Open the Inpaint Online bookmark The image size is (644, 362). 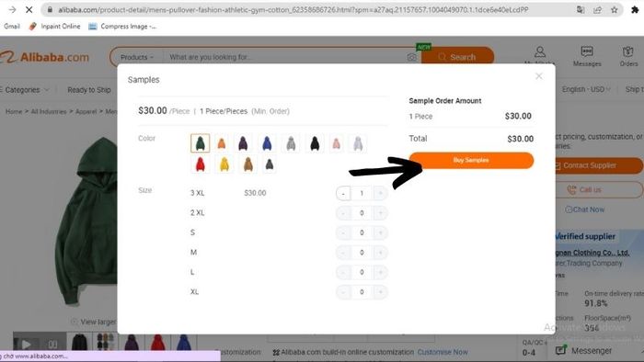[54, 27]
